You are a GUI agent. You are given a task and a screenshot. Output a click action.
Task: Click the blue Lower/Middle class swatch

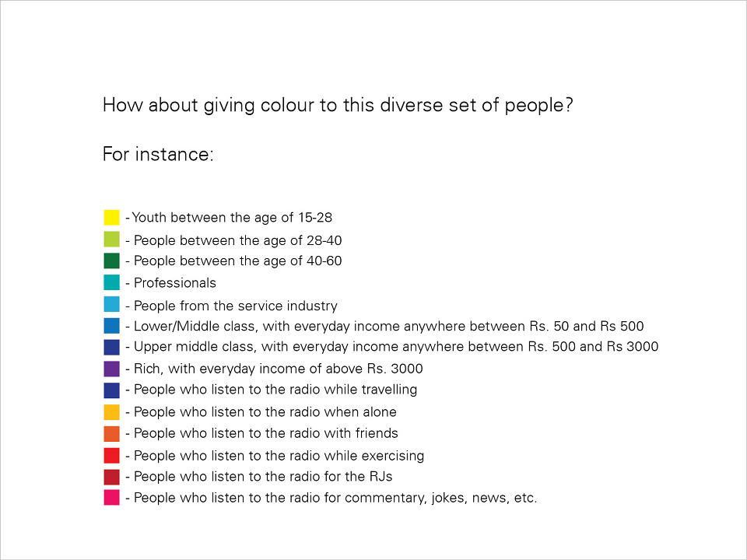click(x=111, y=326)
